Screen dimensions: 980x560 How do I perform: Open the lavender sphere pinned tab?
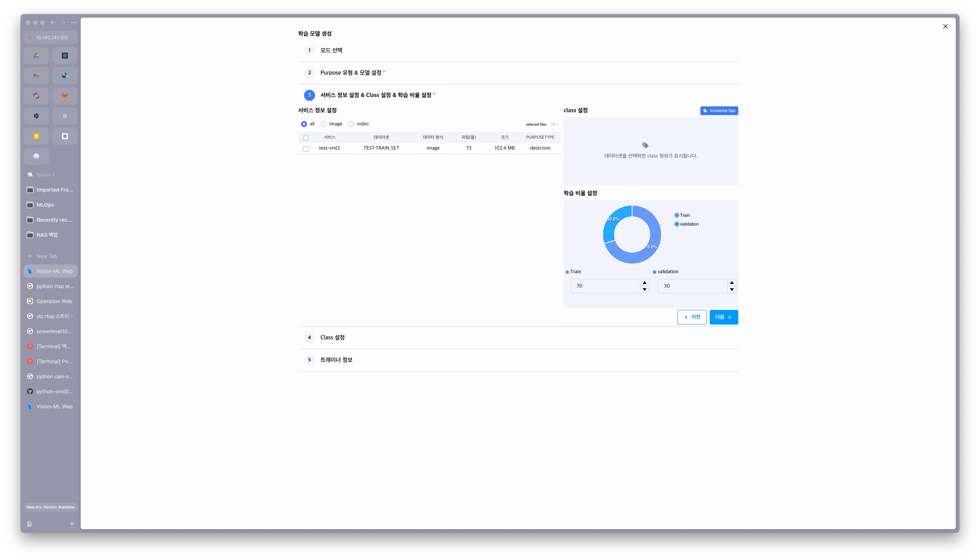[36, 156]
